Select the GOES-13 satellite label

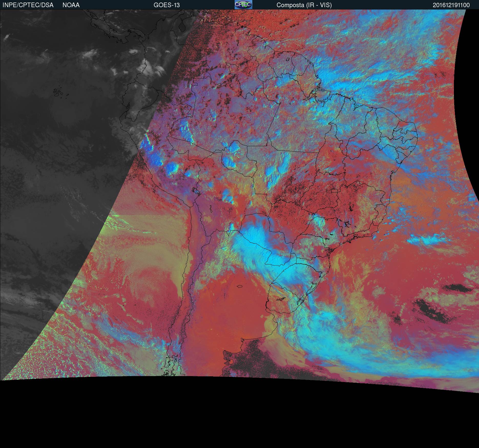(x=167, y=5)
